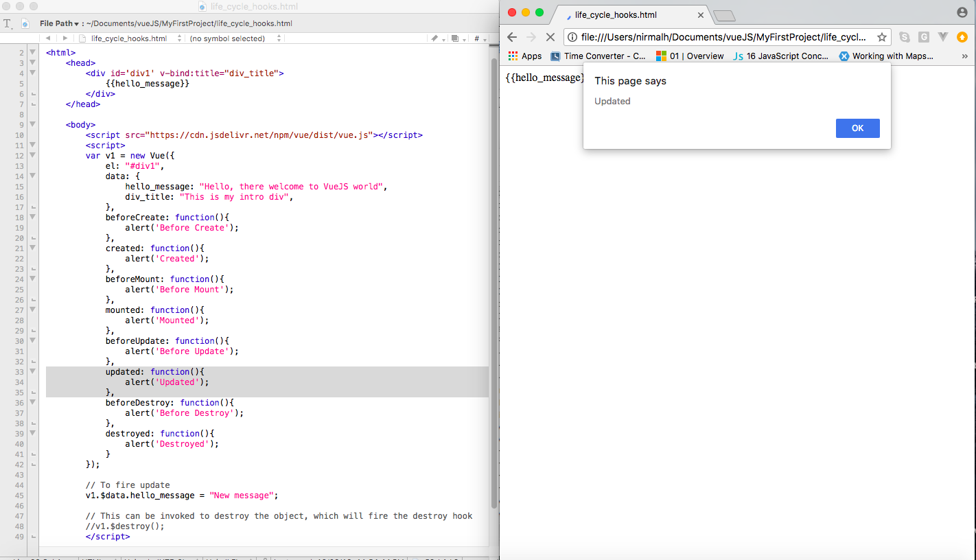The width and height of the screenshot is (976, 560).
Task: Click the HTML document icon beside File Path
Action: tap(25, 23)
